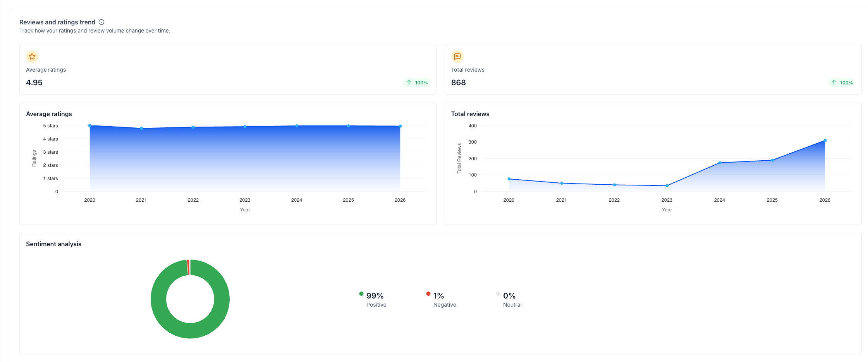Click the 100% increase badge in Average ratings card
Viewport: 868px width, 362px height.
coord(417,82)
